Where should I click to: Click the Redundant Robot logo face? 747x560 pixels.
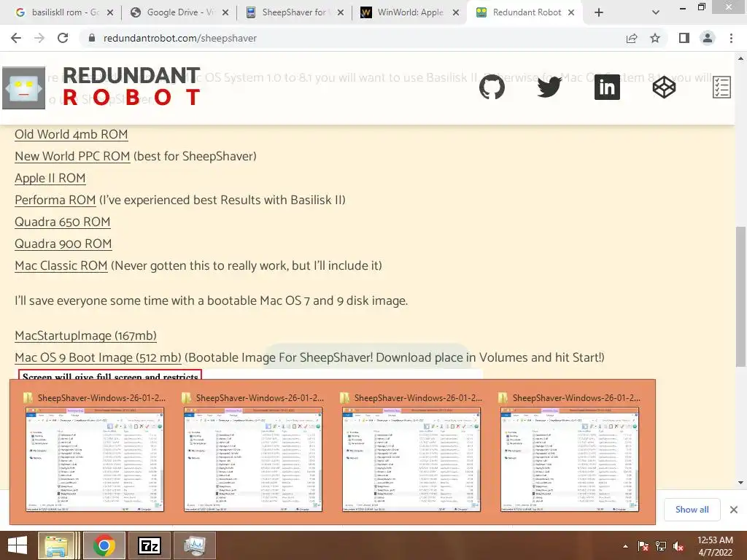coord(24,88)
